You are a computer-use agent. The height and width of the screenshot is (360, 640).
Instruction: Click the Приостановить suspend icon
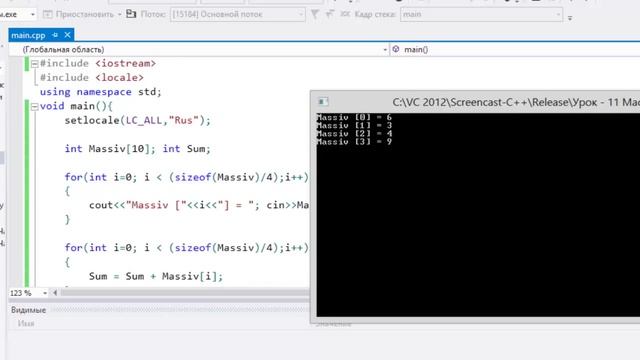click(48, 14)
